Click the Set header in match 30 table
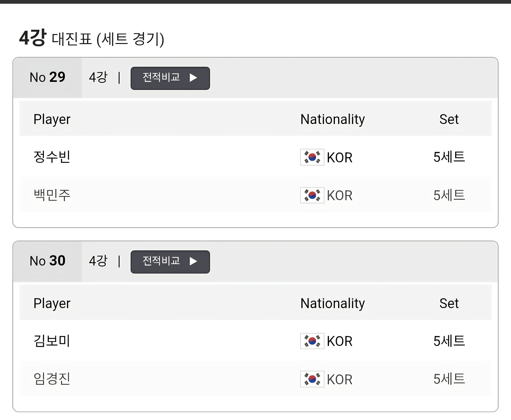The height and width of the screenshot is (420, 511). pos(449,303)
